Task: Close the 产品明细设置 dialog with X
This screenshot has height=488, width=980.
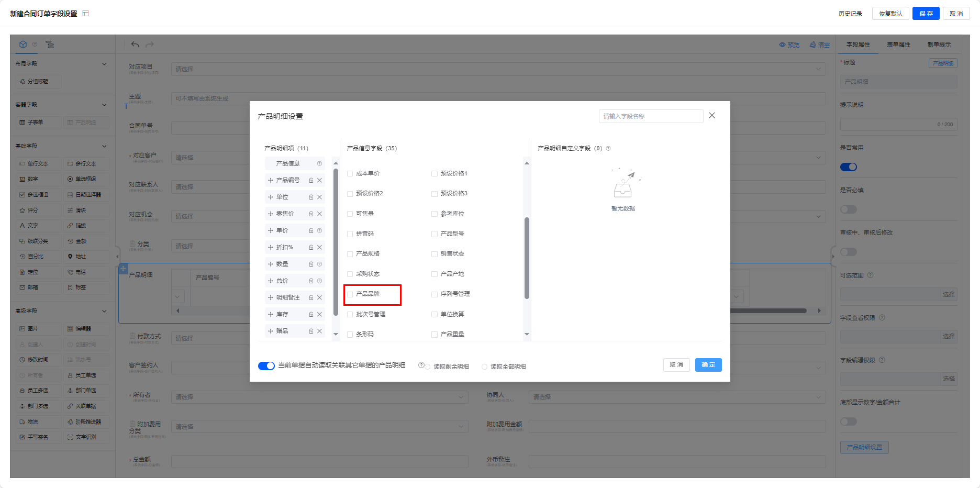Action: tap(712, 116)
